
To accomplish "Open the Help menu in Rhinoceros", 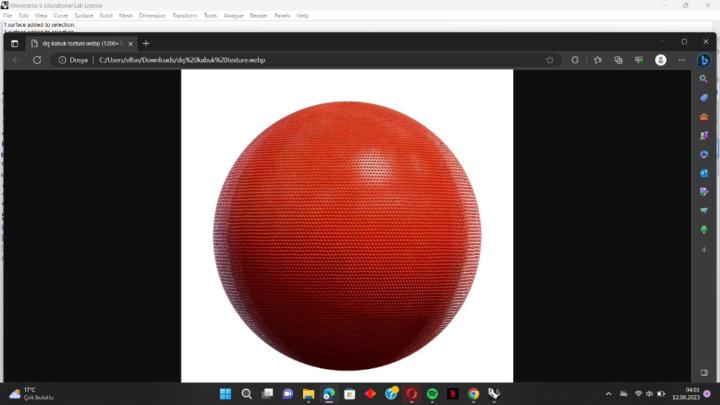I will [x=302, y=16].
